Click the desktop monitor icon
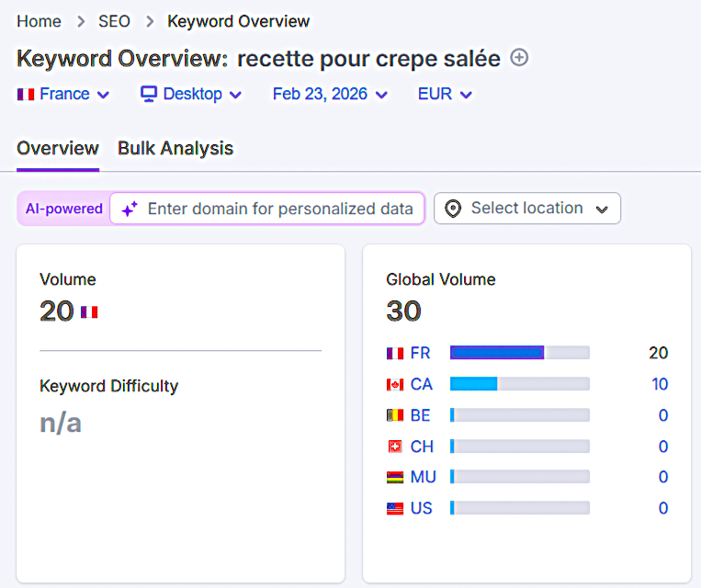This screenshot has width=701, height=588. click(149, 94)
